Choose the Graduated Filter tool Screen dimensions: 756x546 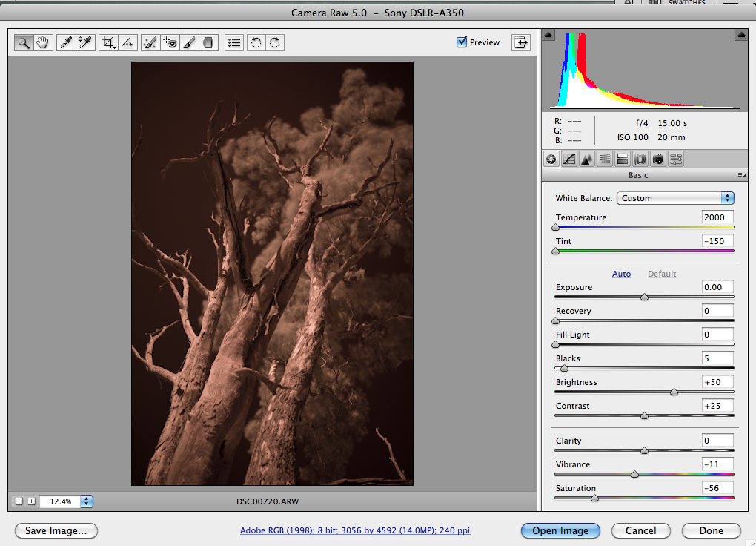pos(208,42)
